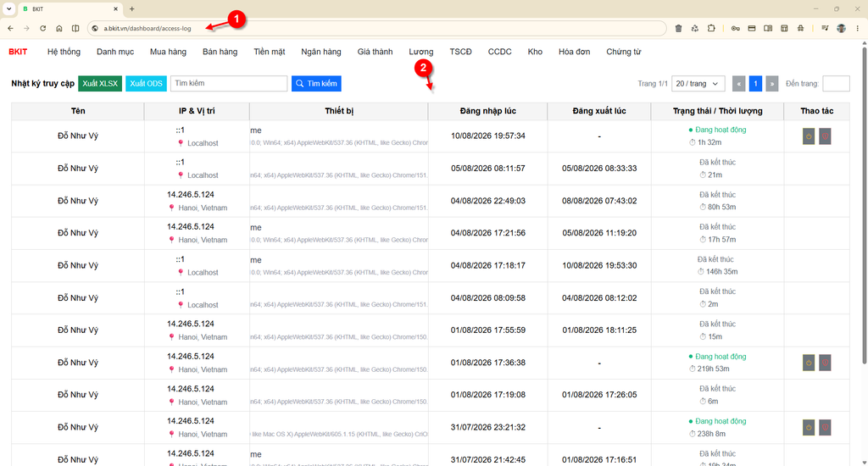Export the log with Xuất ODS
Viewport: 868px width, 466px height.
click(x=146, y=84)
